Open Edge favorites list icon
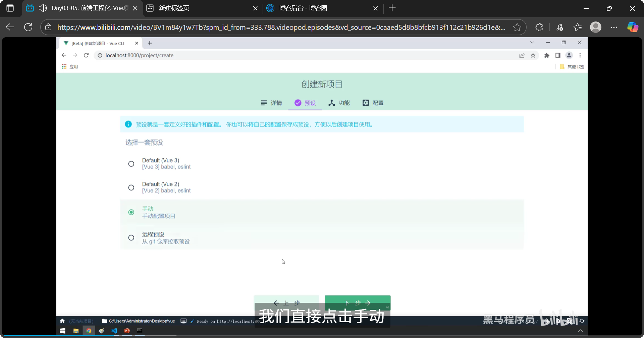The image size is (644, 338). pyautogui.click(x=578, y=27)
